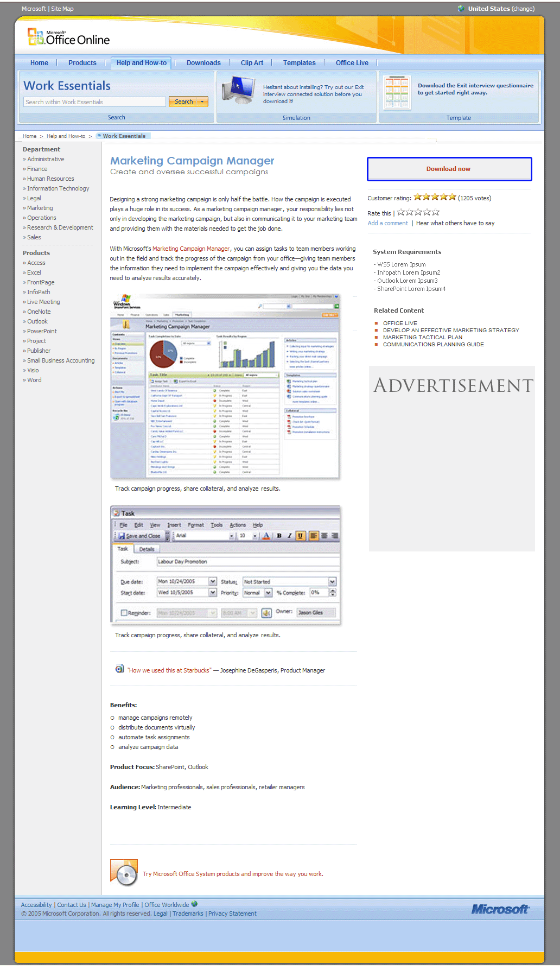560x977 pixels.
Task: Click the Manage My Profile footer link
Action: pos(115,905)
